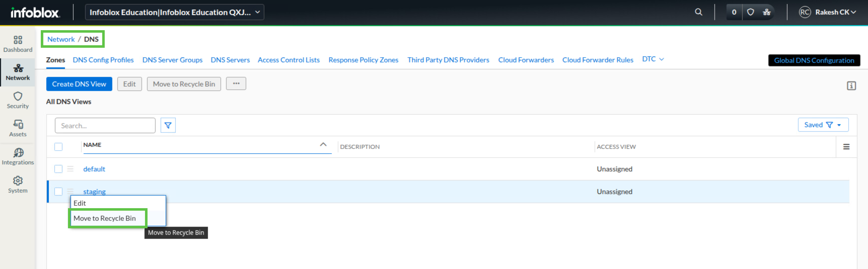868x269 pixels.
Task: Open Global DNS Configuration
Action: 814,60
